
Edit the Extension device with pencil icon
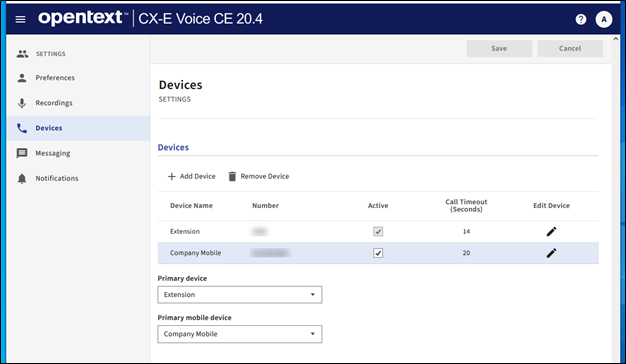551,231
